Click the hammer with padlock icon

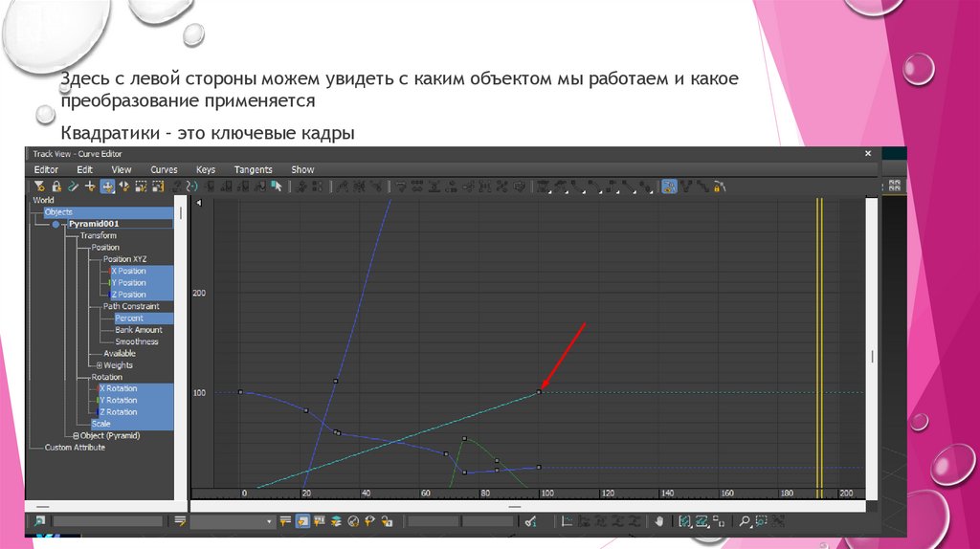(x=720, y=187)
